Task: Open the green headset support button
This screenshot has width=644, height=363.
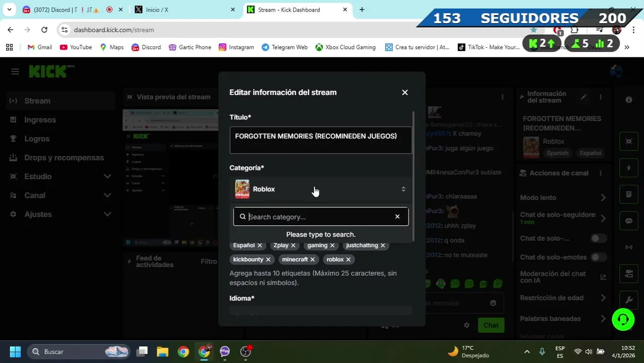Action: tap(623, 320)
